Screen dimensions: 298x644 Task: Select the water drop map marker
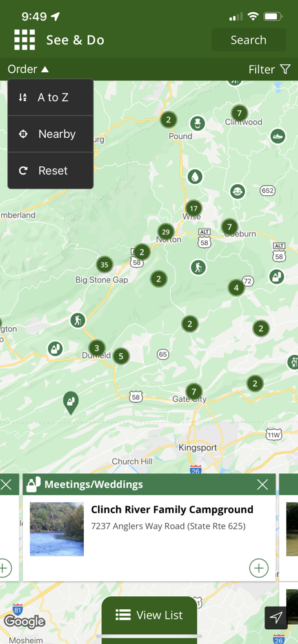(195, 176)
